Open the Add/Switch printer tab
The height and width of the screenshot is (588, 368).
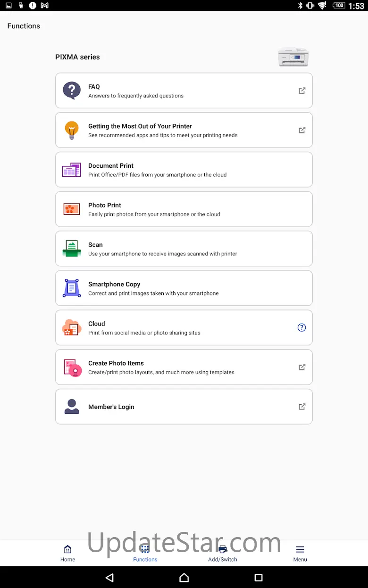[x=223, y=553]
